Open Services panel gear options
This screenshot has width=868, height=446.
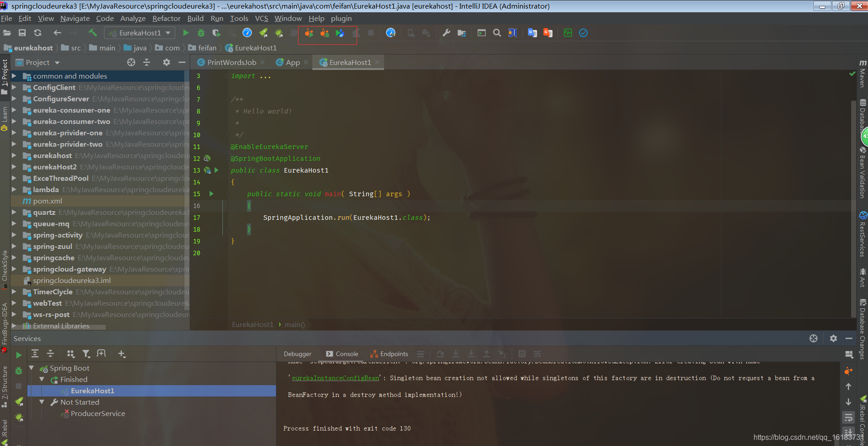pyautogui.click(x=833, y=338)
